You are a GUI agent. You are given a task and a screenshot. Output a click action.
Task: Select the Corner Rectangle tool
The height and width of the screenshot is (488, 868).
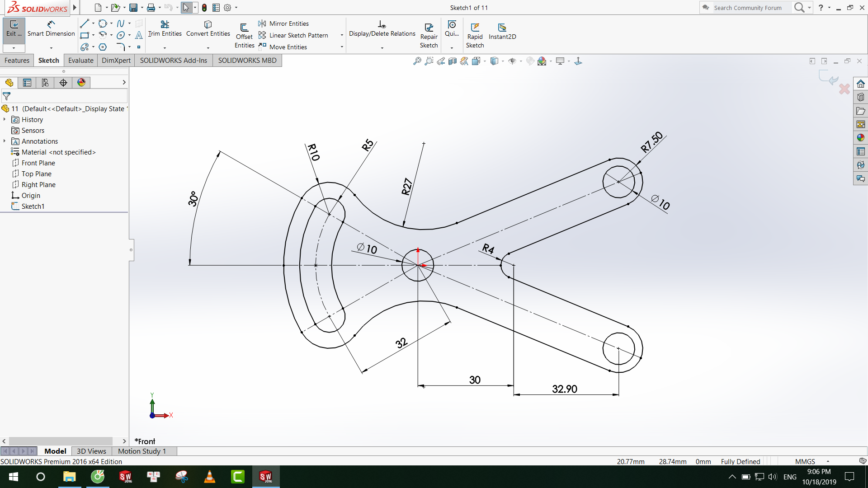point(85,35)
